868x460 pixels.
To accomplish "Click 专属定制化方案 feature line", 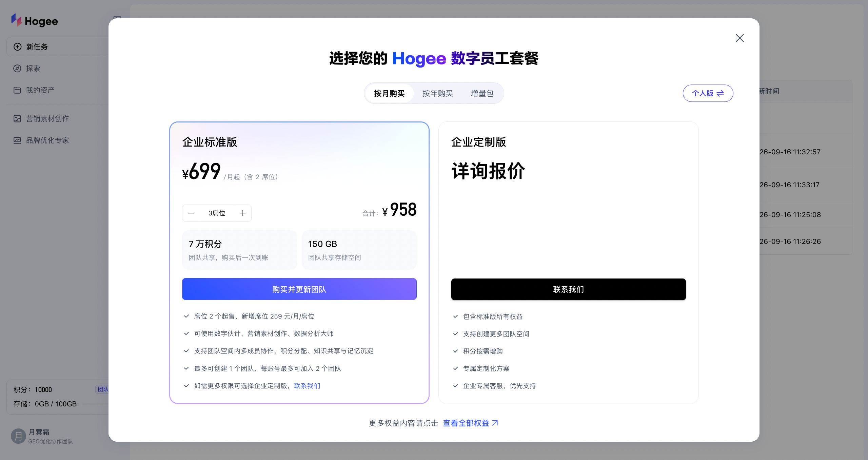I will point(486,368).
